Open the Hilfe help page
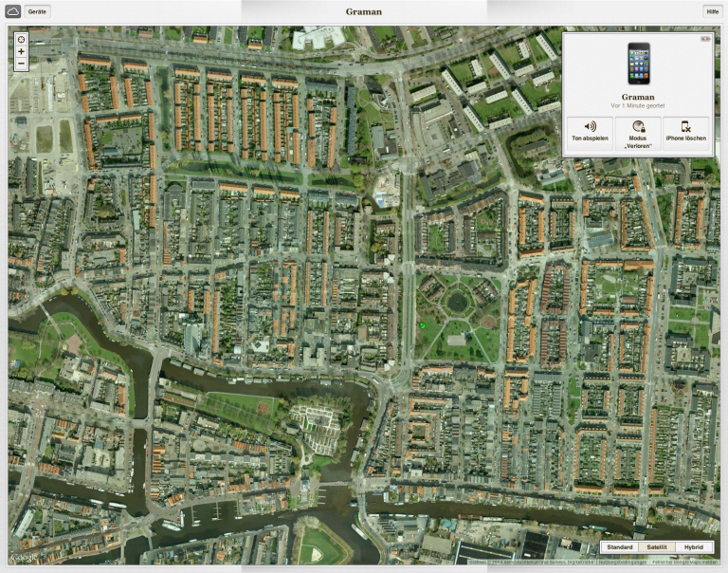The image size is (728, 573). (x=712, y=11)
